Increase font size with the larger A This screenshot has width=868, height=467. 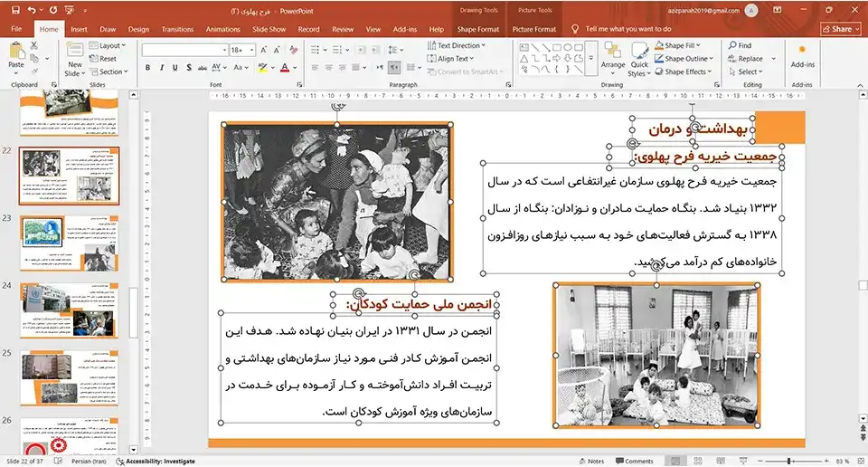(x=263, y=50)
